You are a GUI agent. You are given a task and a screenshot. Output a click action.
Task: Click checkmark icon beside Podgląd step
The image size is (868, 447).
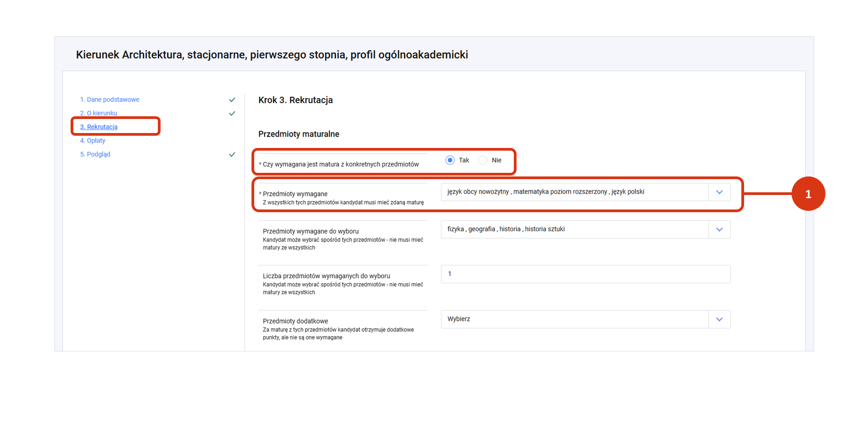pyautogui.click(x=232, y=155)
